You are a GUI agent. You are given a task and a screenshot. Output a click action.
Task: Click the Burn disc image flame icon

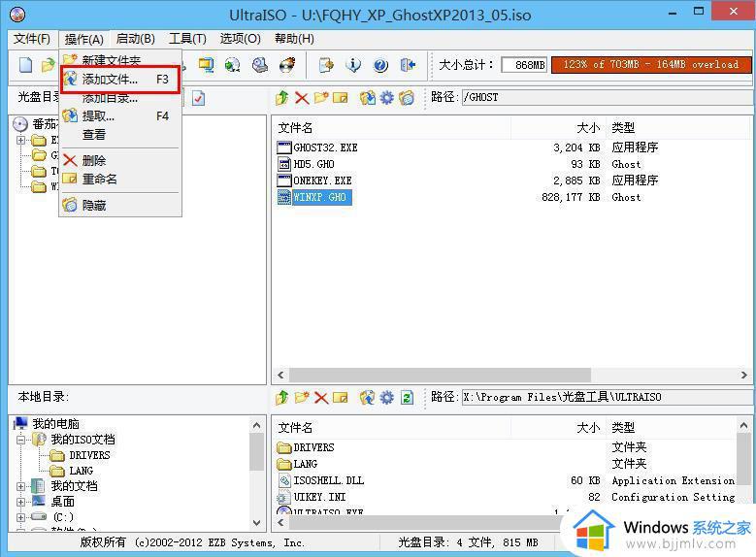[287, 65]
